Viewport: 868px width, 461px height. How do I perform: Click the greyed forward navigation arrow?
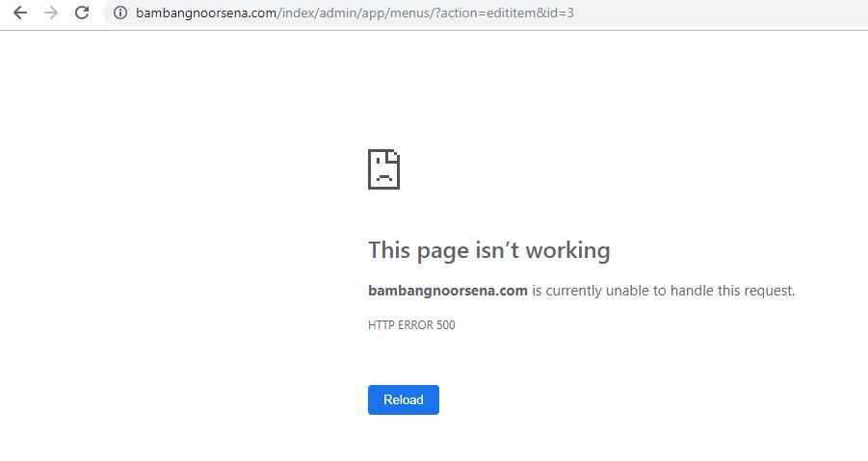point(51,13)
